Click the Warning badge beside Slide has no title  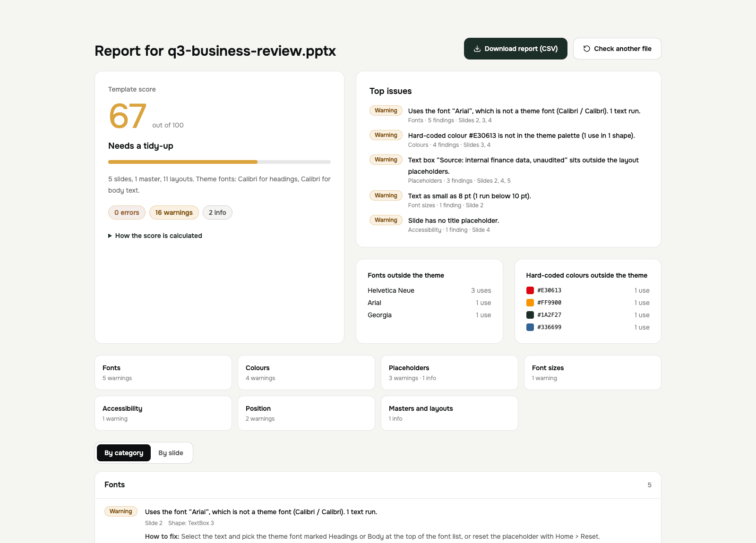pos(386,220)
